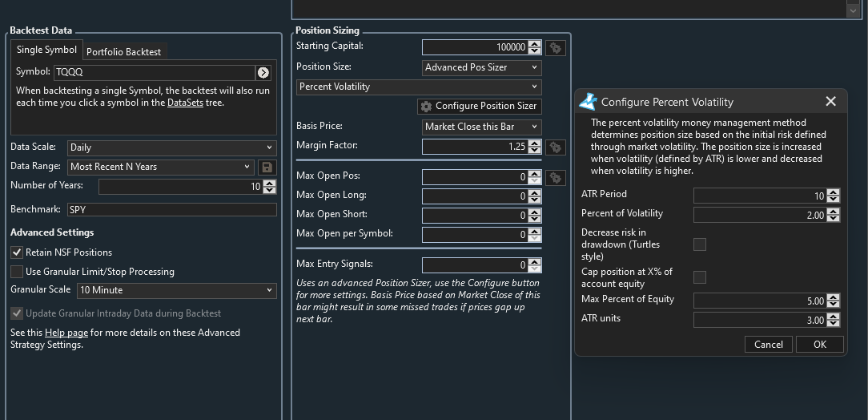Click the gear icon next to Margin Factor
Viewport: 868px width, 420px height.
556,147
